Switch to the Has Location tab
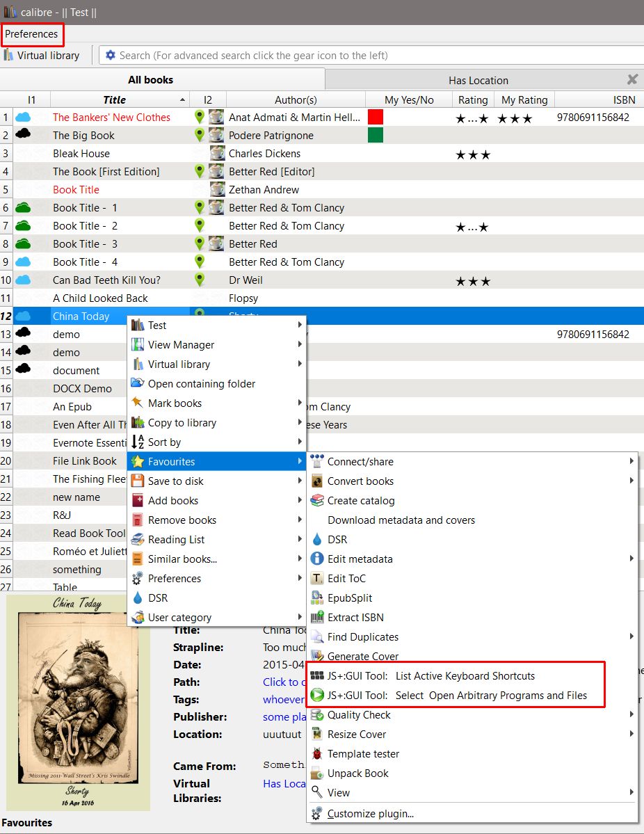The image size is (644, 834). (x=478, y=80)
